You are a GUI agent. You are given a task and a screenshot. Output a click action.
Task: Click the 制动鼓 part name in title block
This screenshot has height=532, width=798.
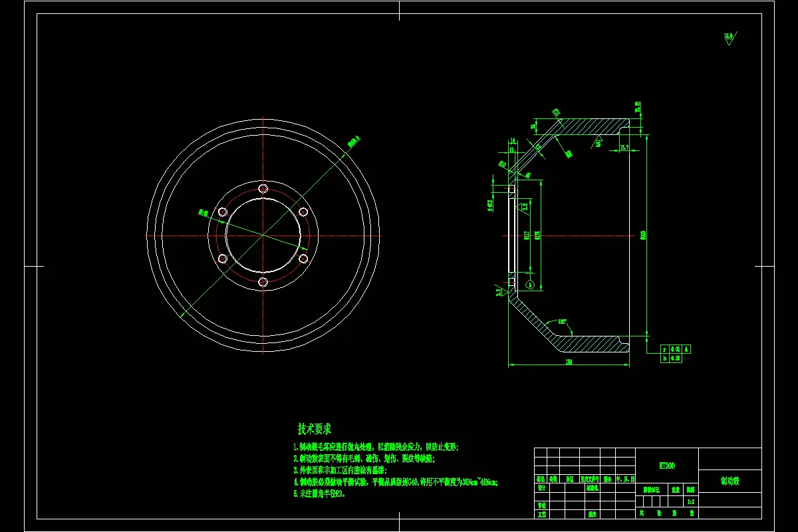click(x=730, y=480)
